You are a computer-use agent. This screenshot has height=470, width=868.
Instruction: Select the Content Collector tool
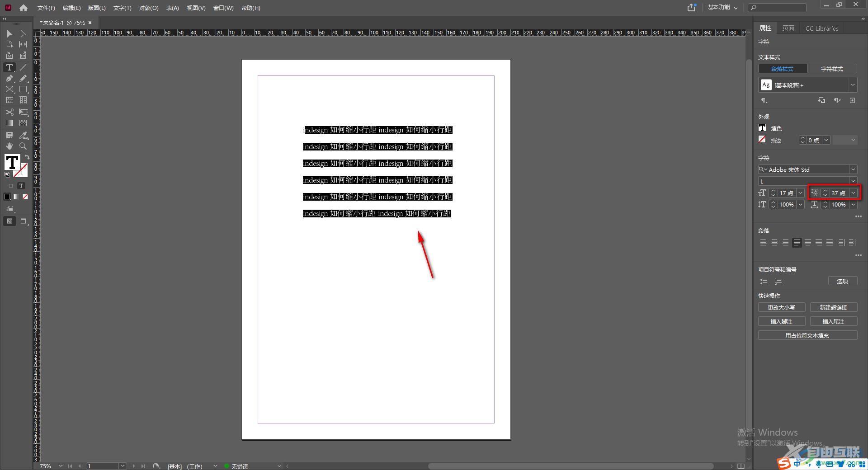pyautogui.click(x=9, y=55)
